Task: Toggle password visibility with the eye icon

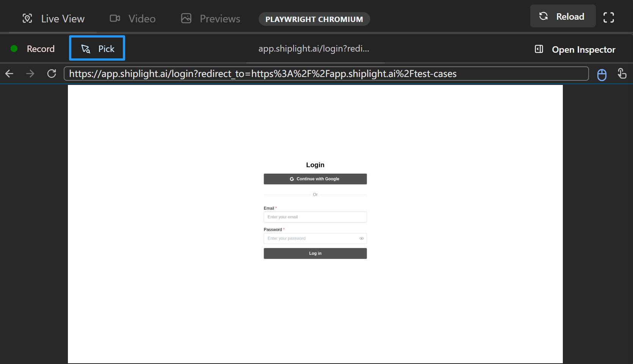Action: tap(361, 238)
